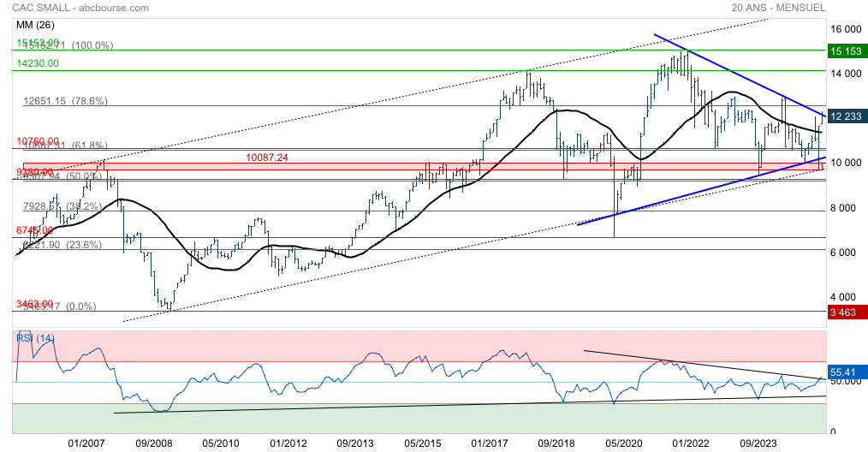Click the 01/2017 date axis label
Viewport: 868px width, 452px height.
point(490,443)
